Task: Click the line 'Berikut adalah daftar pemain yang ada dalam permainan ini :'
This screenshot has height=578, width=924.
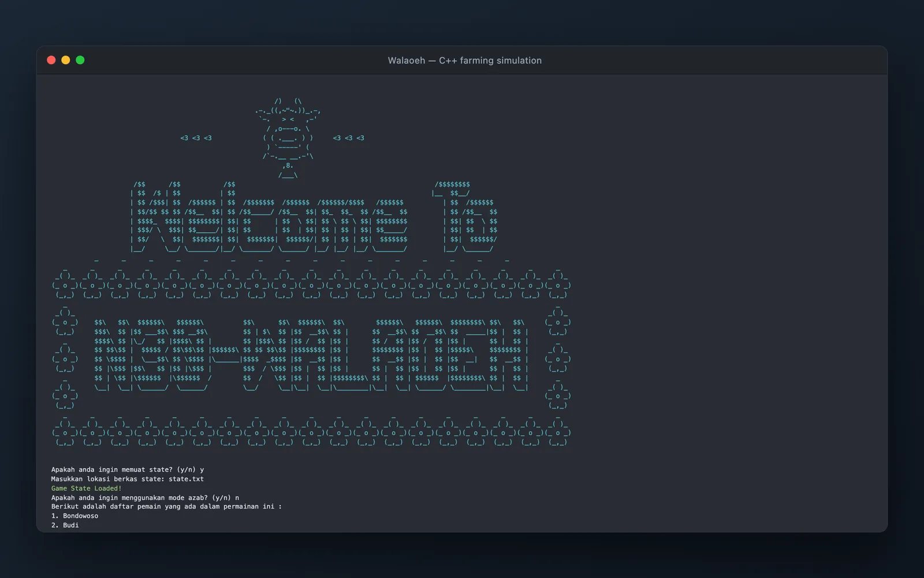Action: point(166,506)
